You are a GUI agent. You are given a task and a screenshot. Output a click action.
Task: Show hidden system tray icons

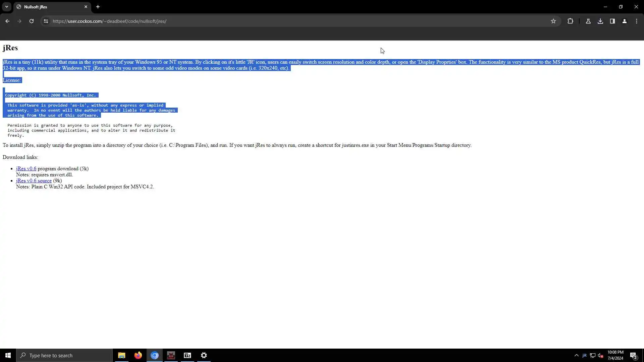(x=576, y=355)
